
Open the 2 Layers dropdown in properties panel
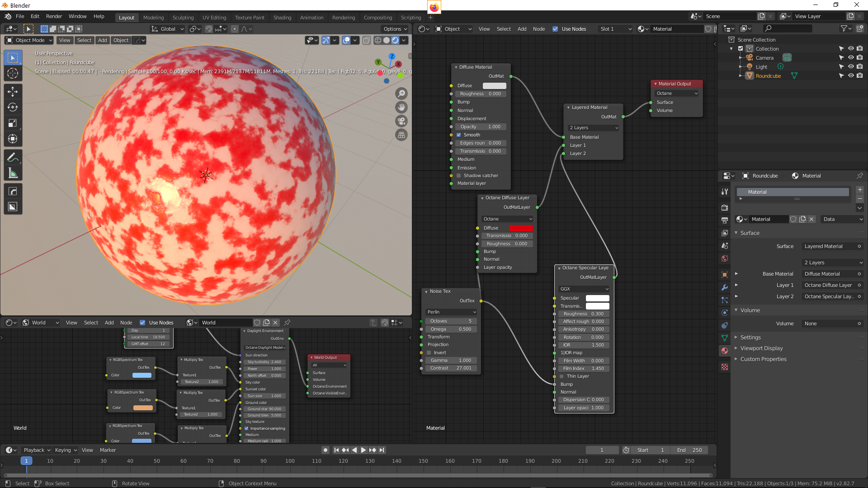pos(833,263)
